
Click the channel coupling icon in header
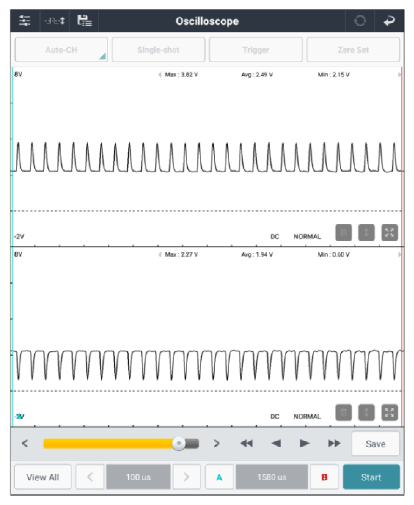click(x=55, y=21)
